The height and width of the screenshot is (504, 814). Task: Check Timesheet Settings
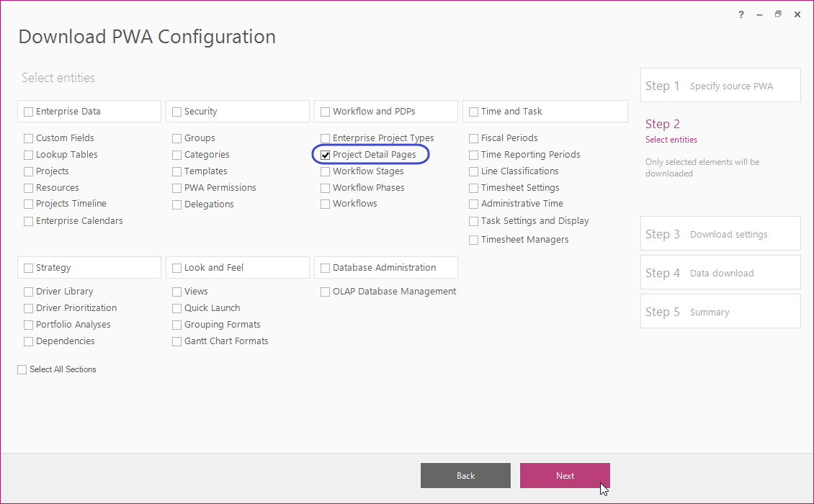pos(473,189)
